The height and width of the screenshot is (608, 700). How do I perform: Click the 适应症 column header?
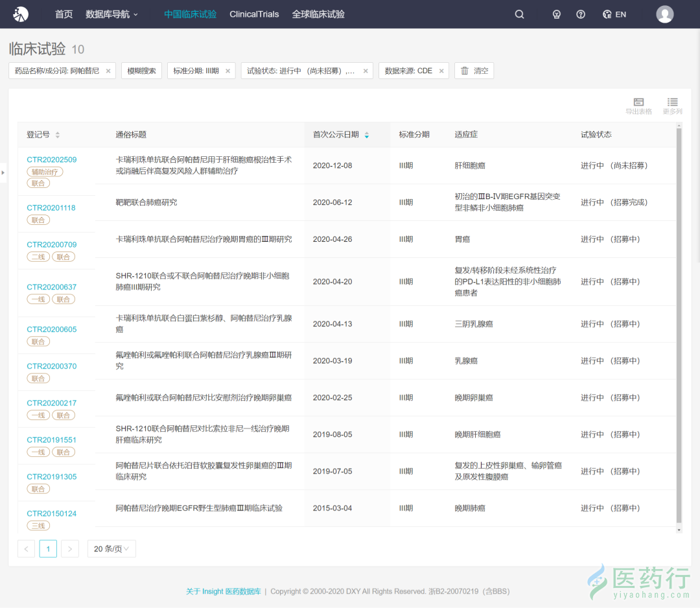coord(466,135)
